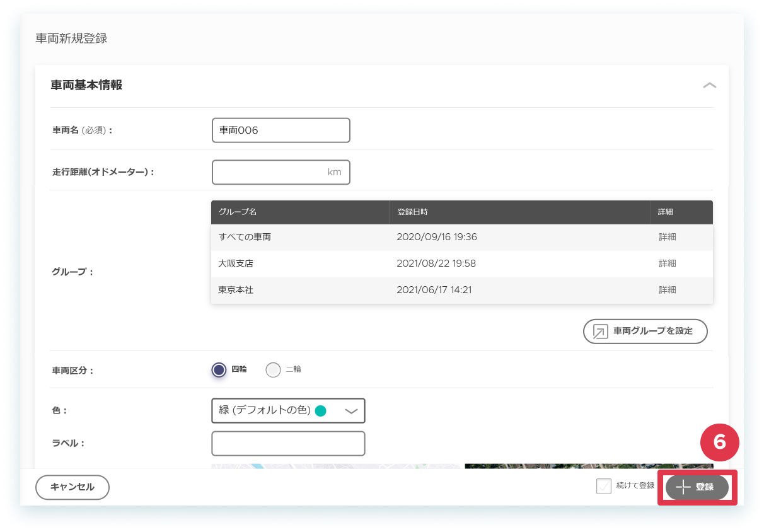Click the date 2020/09/16 19:36
The height and width of the screenshot is (532, 764).
click(437, 237)
